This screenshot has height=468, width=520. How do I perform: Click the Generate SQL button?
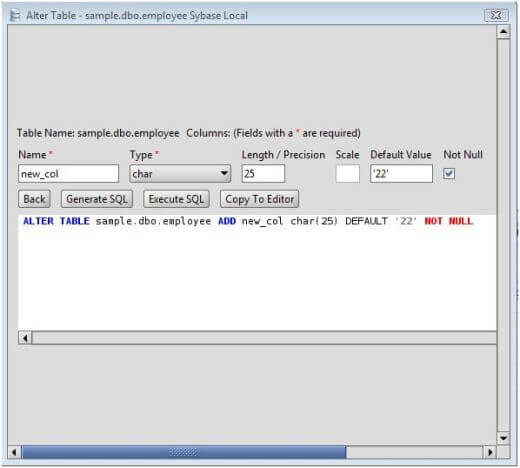[97, 199]
